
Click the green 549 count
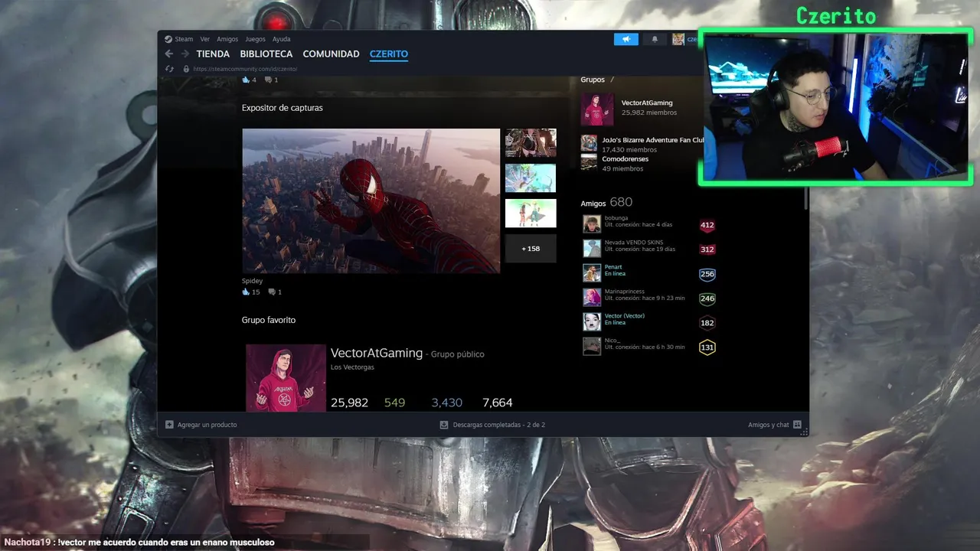(394, 403)
